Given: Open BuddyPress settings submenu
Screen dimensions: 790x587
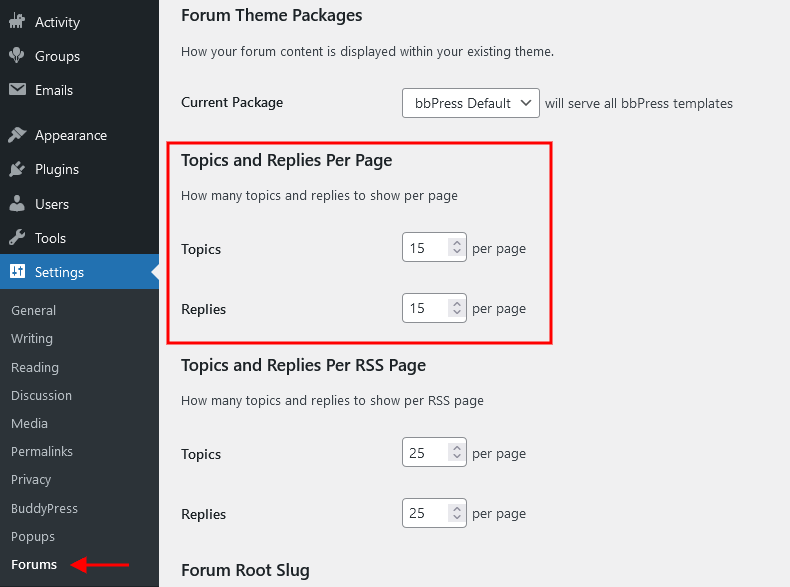Looking at the screenshot, I should 44,508.
